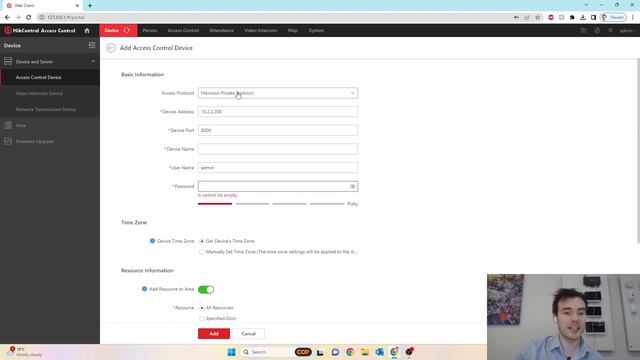Go back in browser history
The height and width of the screenshot is (360, 640).
pyautogui.click(x=7, y=17)
